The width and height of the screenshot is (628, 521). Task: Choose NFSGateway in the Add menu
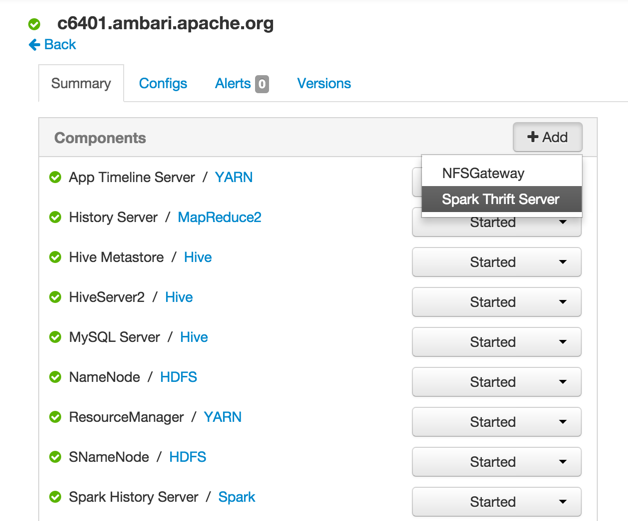[x=483, y=173]
